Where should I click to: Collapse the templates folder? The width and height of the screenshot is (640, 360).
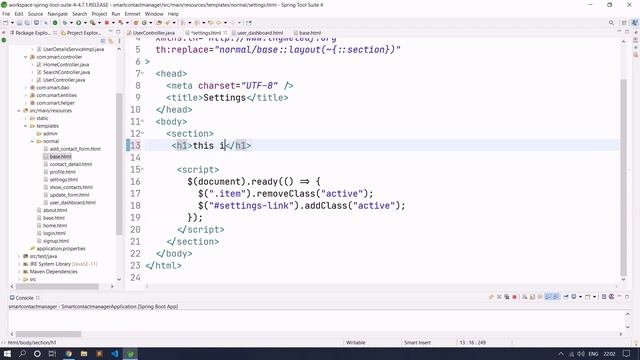(26, 126)
